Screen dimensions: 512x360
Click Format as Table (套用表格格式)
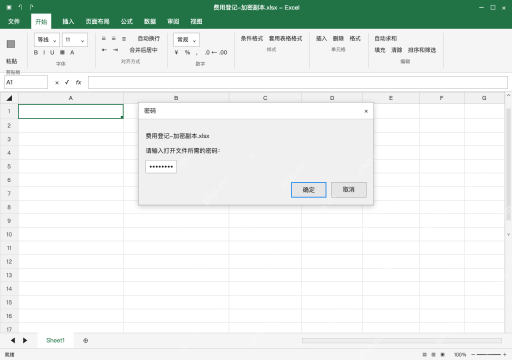tap(286, 39)
